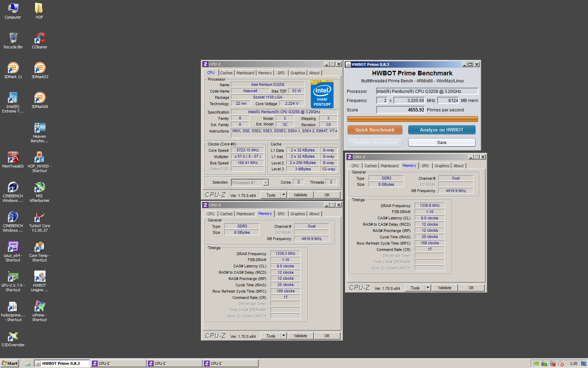
Task: Click the Start button
Action: pyautogui.click(x=9, y=363)
